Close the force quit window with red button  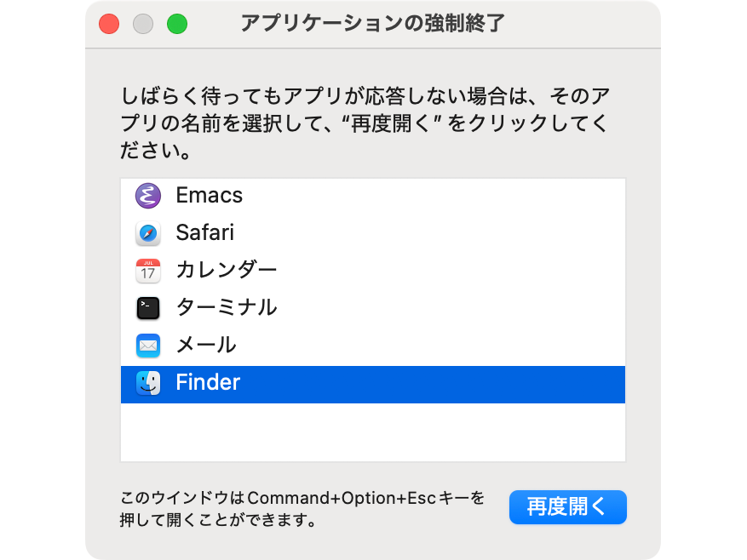tap(109, 24)
